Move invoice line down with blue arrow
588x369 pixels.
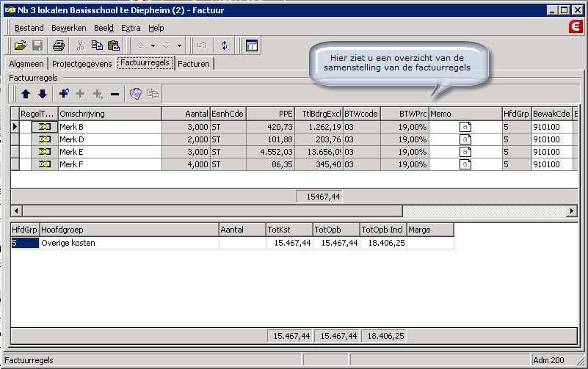pos(43,94)
